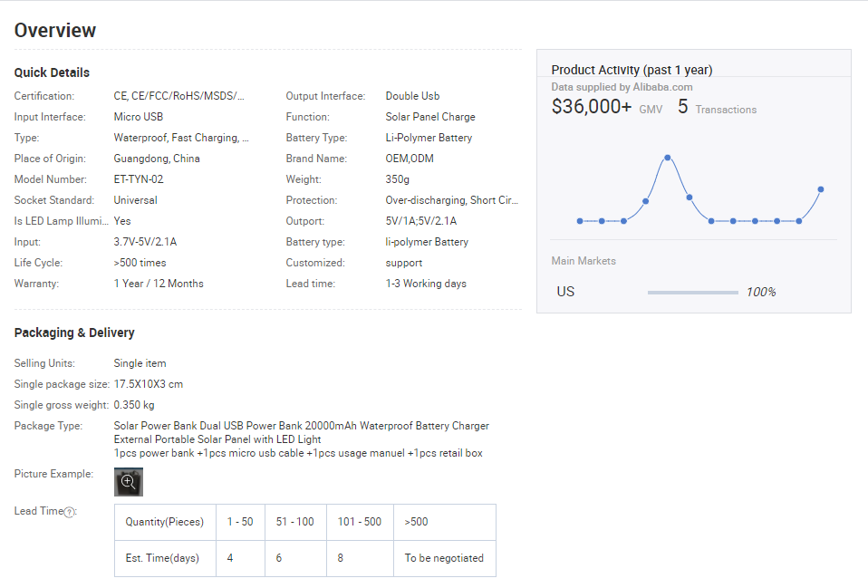
Task: Expand truncated Certification value text
Action: click(178, 96)
